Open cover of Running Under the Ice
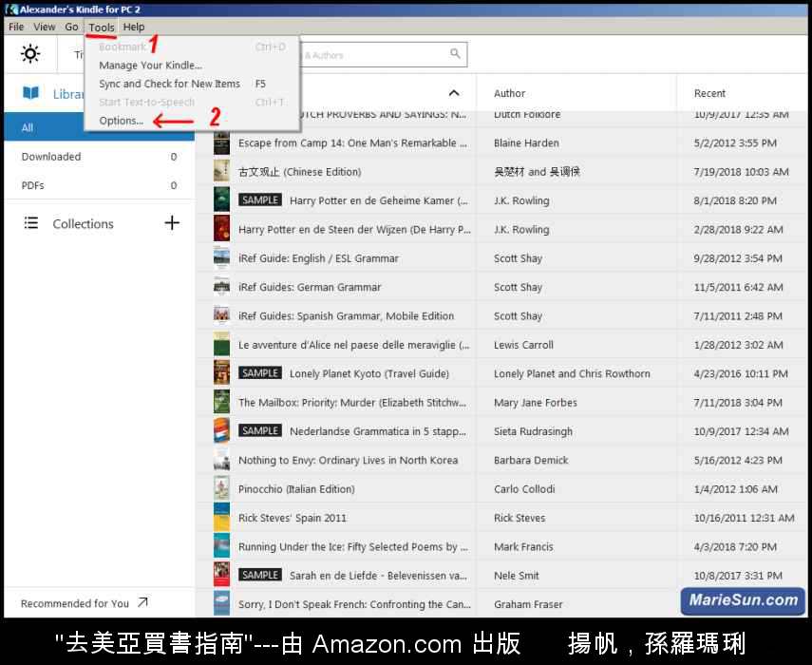The image size is (812, 665). pos(221,546)
